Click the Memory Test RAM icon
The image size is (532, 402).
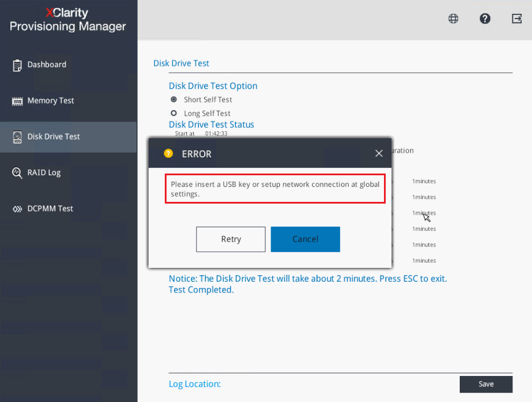point(17,101)
